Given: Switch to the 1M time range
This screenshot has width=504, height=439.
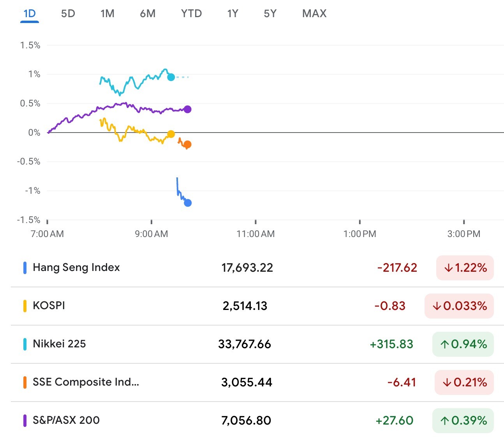Looking at the screenshot, I should tap(107, 14).
